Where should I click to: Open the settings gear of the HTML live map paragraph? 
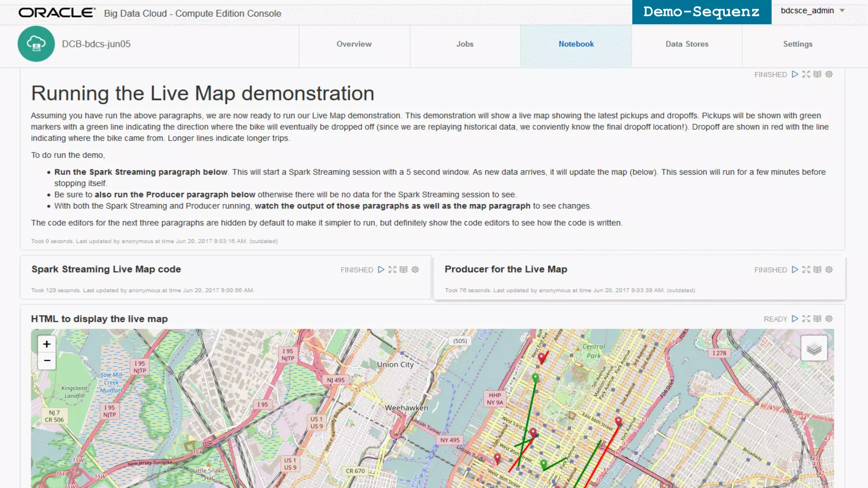coord(829,319)
